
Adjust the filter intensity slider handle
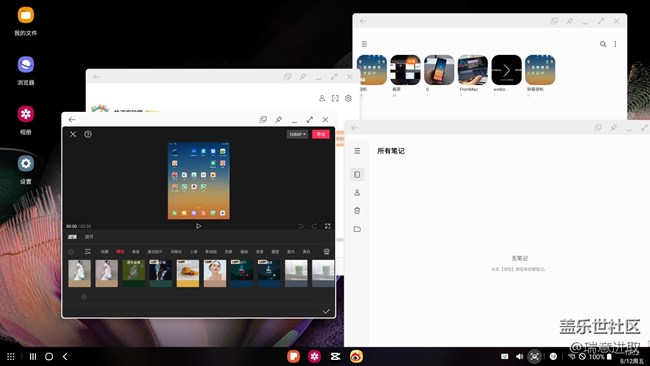84,297
